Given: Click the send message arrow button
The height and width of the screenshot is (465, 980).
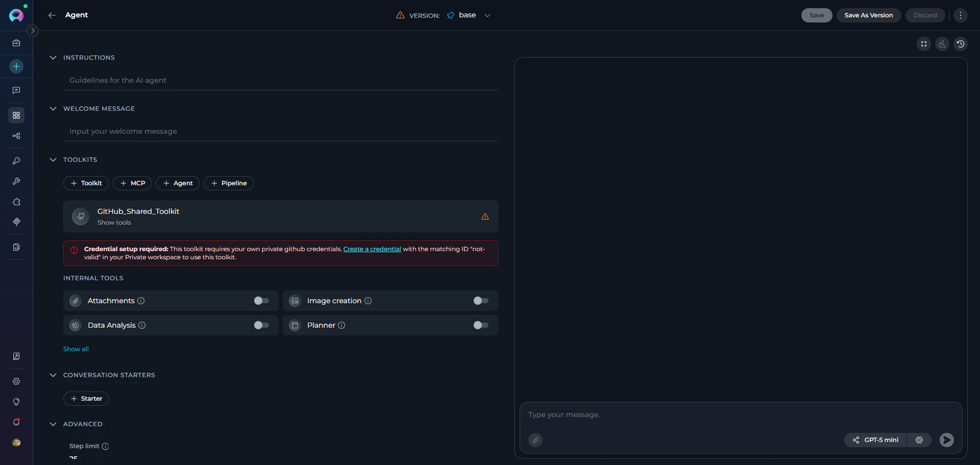Looking at the screenshot, I should [947, 440].
